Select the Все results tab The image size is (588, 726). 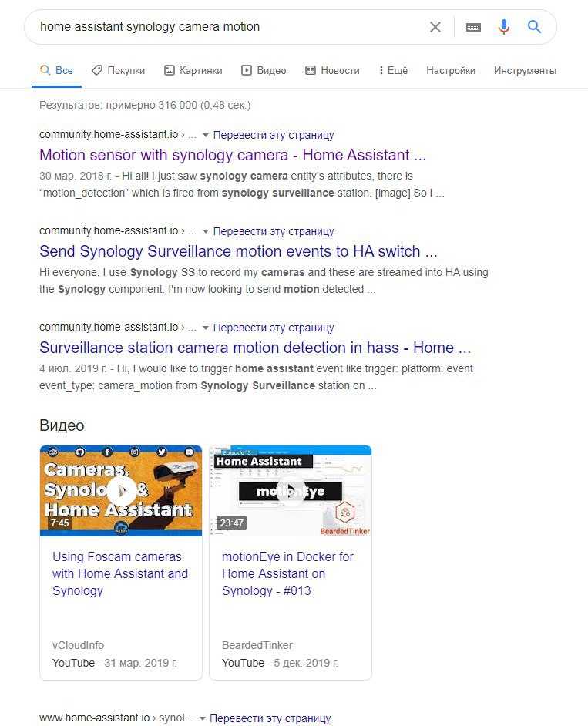coord(56,70)
